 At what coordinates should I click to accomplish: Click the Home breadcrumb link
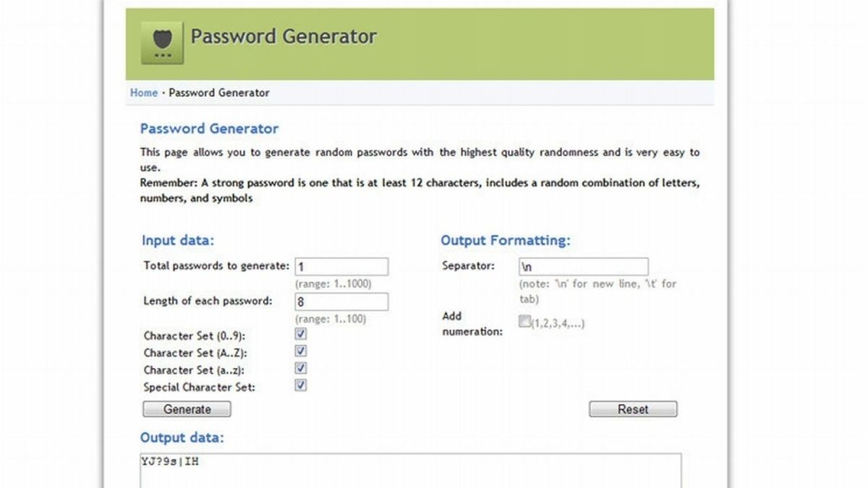(143, 93)
